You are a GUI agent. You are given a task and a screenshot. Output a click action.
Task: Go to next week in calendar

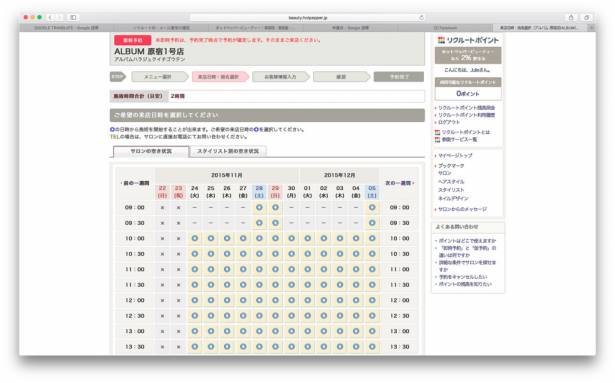pyautogui.click(x=400, y=183)
